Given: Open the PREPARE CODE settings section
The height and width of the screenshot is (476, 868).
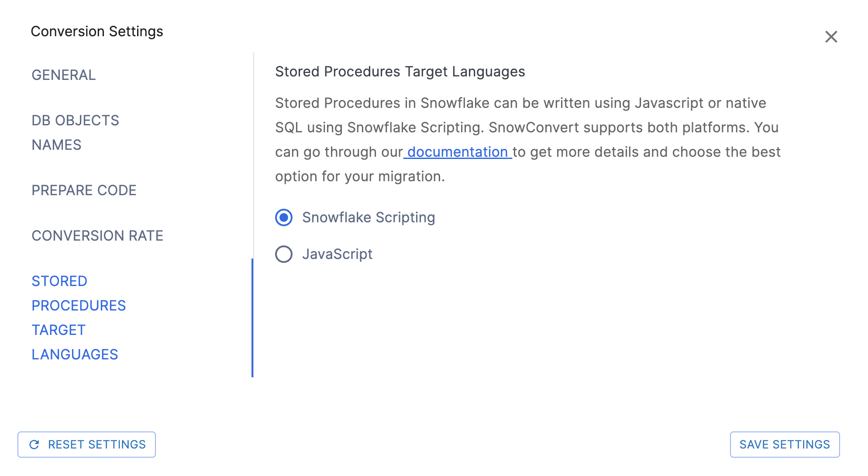Looking at the screenshot, I should click(84, 190).
